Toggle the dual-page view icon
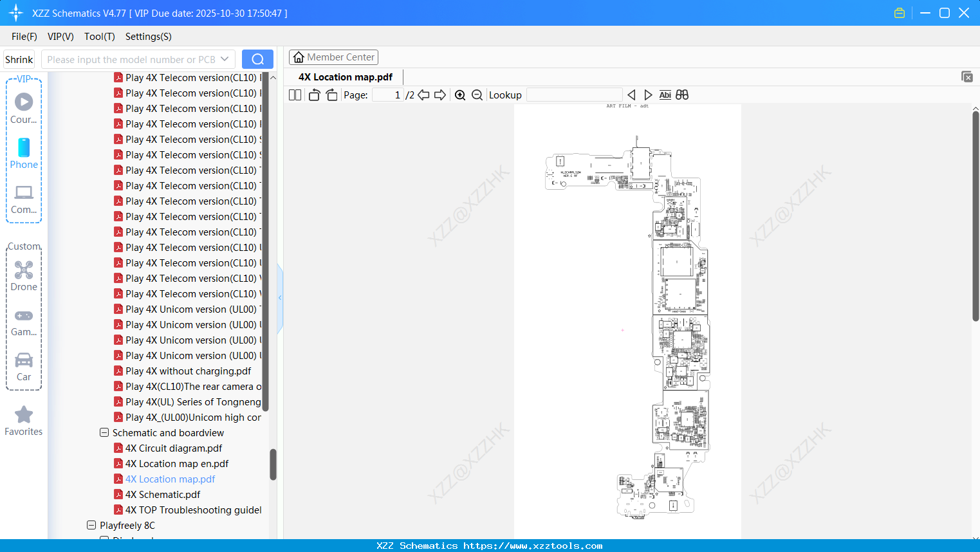The height and width of the screenshot is (552, 980). [x=295, y=95]
